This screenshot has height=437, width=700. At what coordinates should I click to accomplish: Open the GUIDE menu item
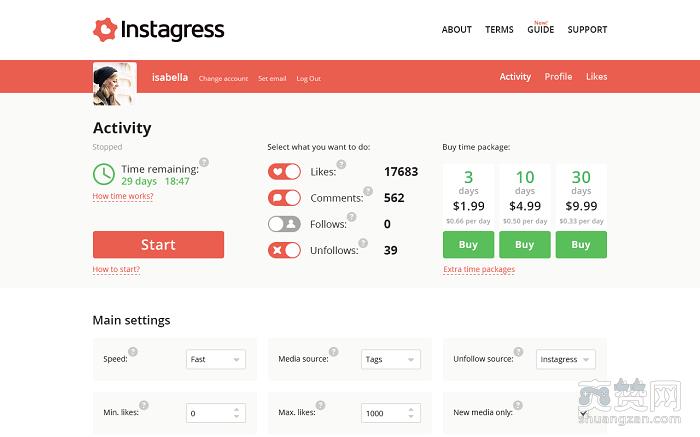click(540, 30)
